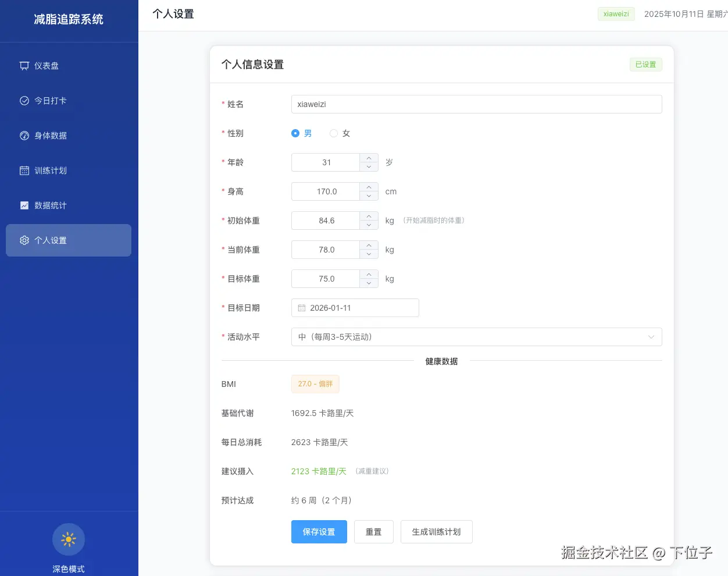
Task: Decrease 当前体重 using the down stepper
Action: 369,253
